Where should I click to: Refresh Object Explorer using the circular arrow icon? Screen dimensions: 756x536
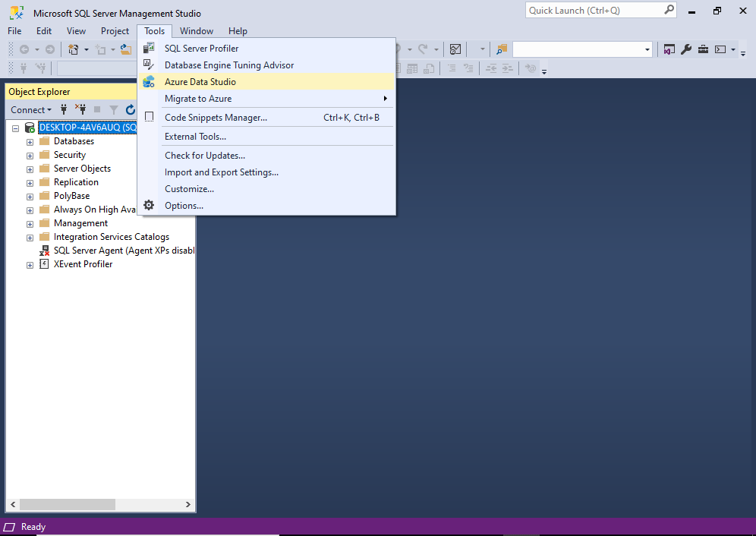129,109
